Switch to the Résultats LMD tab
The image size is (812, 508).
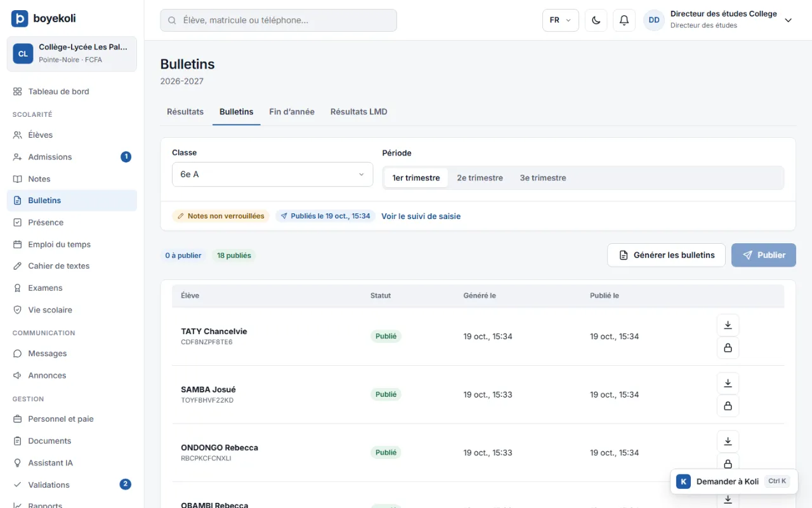(x=359, y=112)
